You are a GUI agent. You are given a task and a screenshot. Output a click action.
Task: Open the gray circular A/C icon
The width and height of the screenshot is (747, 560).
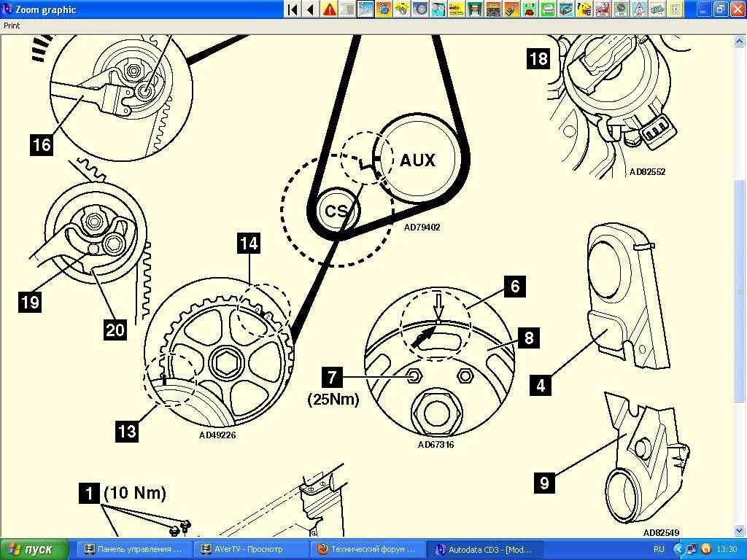620,9
